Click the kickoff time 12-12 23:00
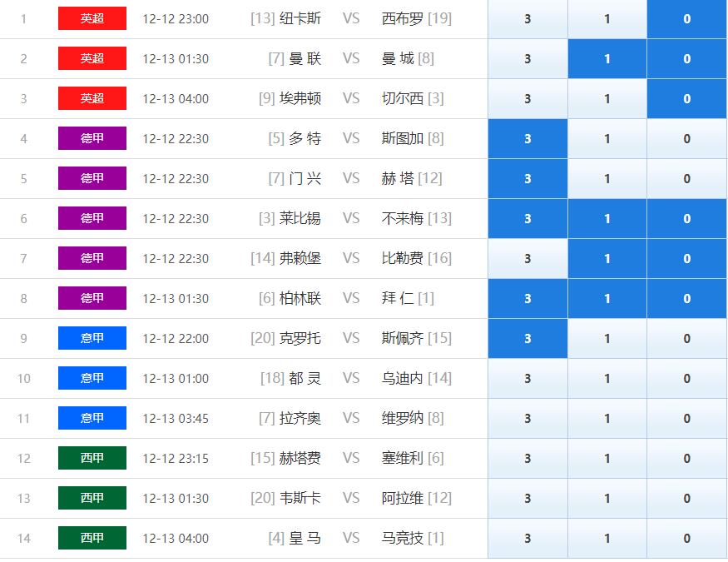 [176, 19]
